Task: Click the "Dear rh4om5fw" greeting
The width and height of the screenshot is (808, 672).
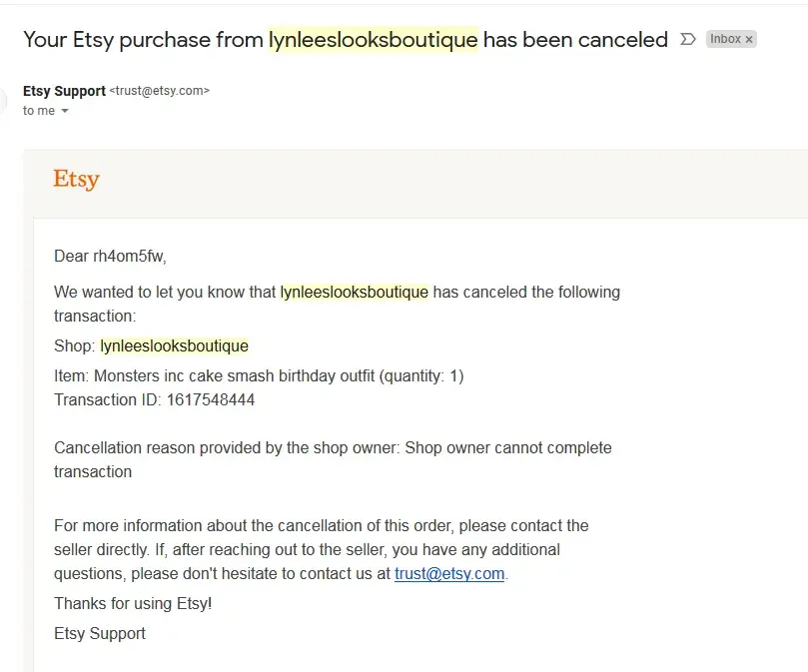Action: (x=110, y=257)
